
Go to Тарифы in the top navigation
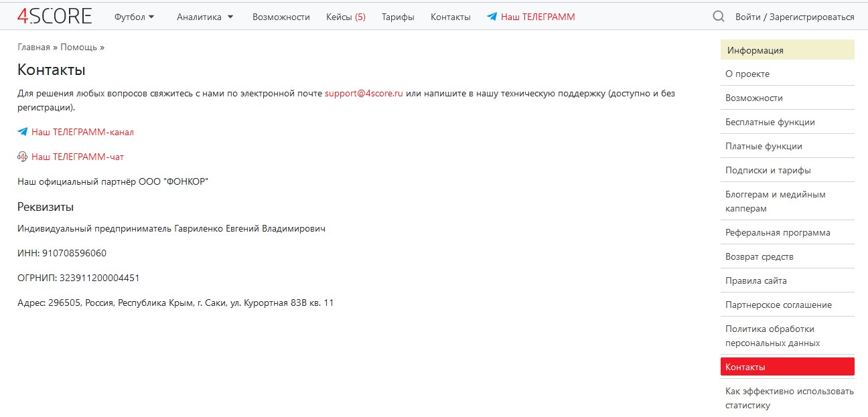click(x=398, y=17)
